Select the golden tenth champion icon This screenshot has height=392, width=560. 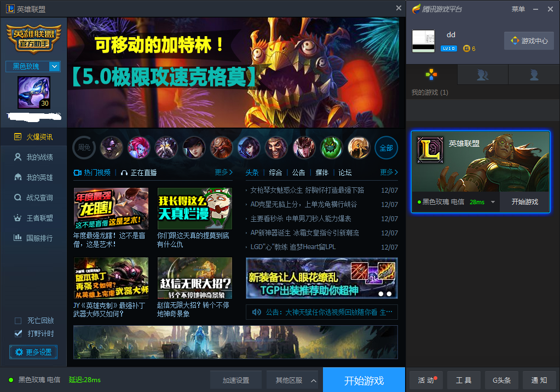359,147
